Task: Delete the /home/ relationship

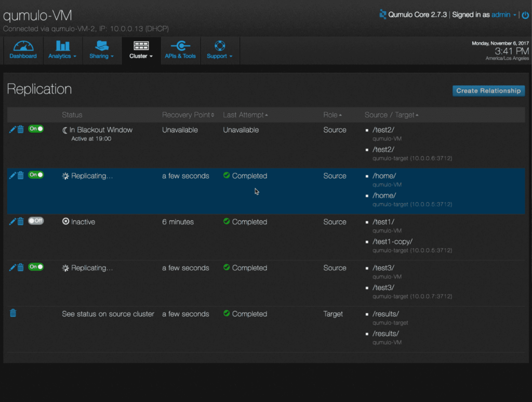Action: click(21, 176)
